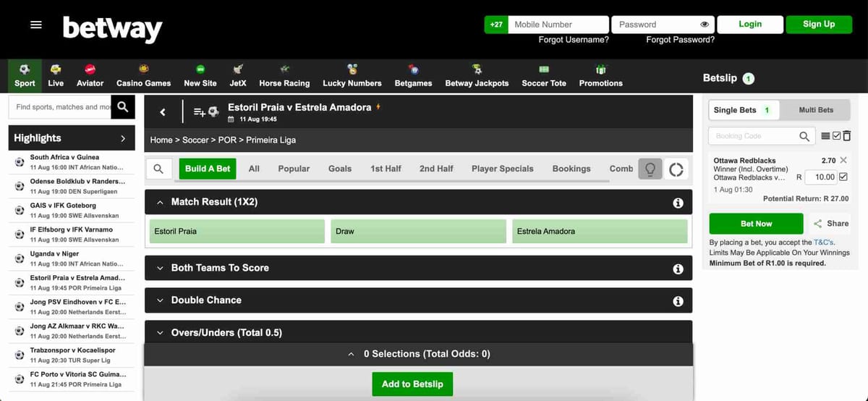Viewport: 868px width, 401px height.
Task: Open the Betway Jackpots icon
Action: (x=477, y=69)
